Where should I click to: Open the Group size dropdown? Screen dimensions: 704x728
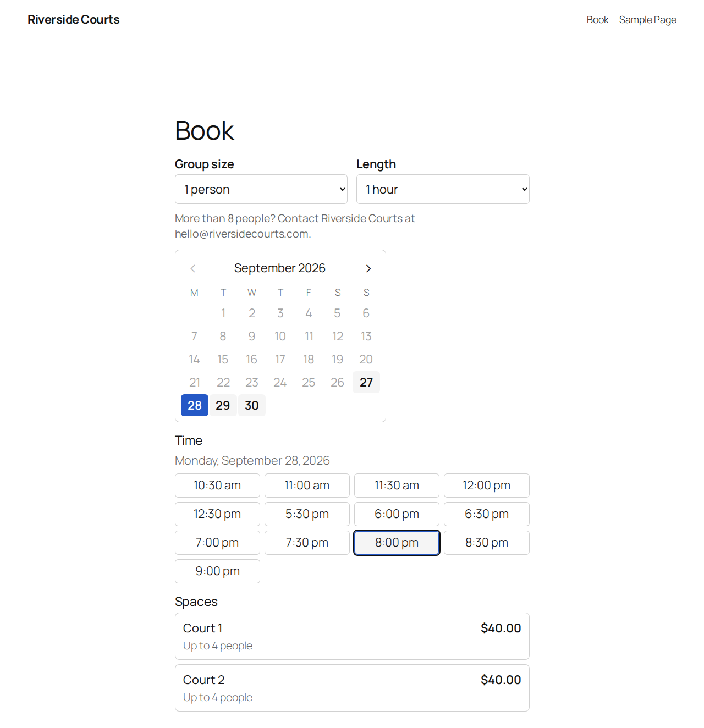pyautogui.click(x=261, y=189)
